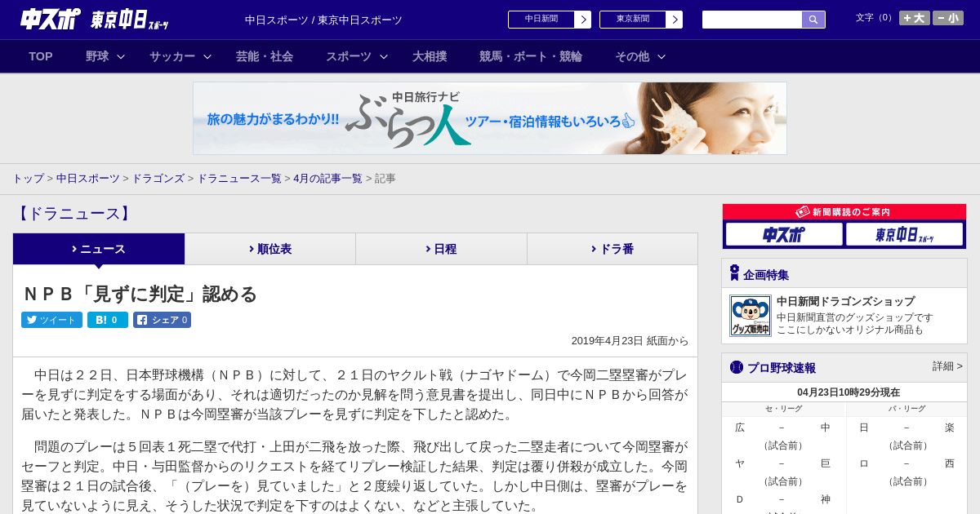Viewport: 980px width, 514px height.
Task: Expand chevron beside サッカー
Action: 207,56
